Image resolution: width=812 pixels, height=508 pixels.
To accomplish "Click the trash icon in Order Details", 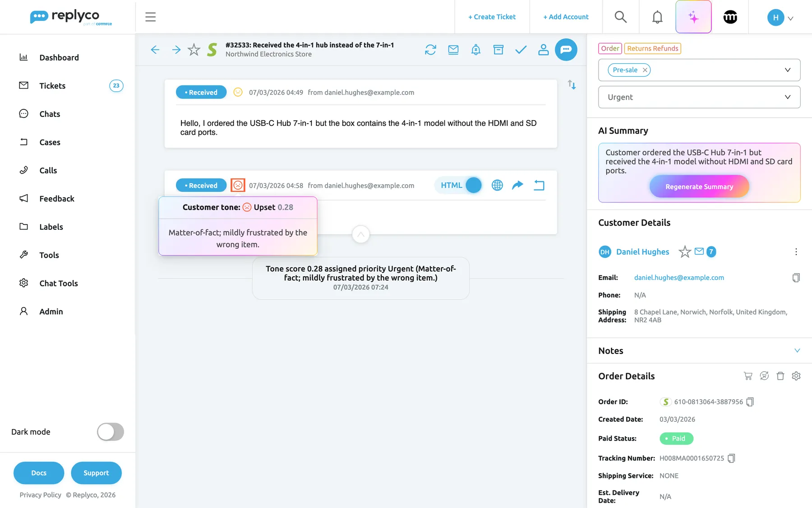I will (780, 376).
